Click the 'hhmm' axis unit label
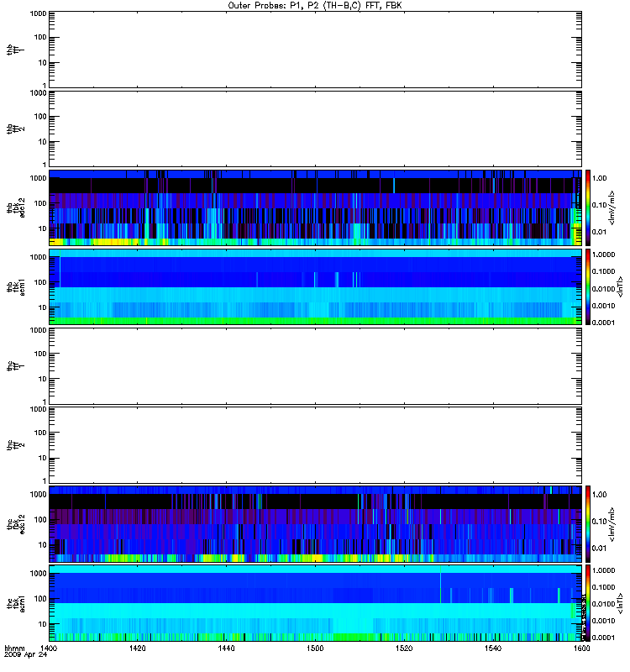 pyautogui.click(x=14, y=648)
